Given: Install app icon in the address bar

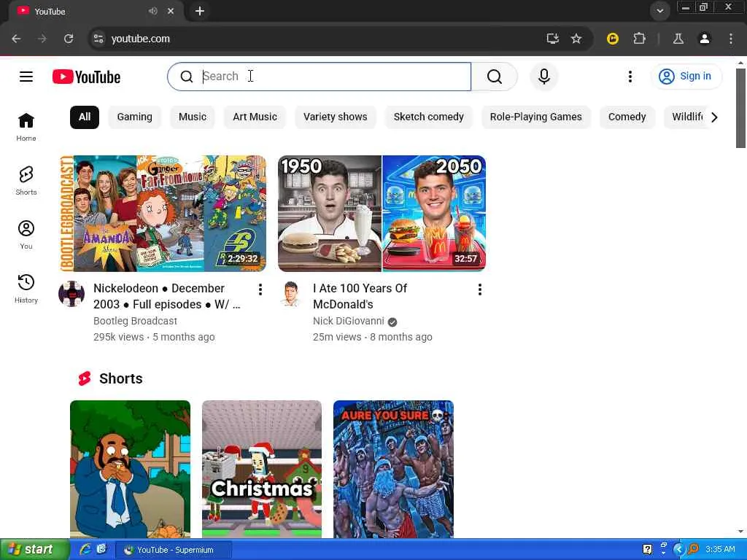Looking at the screenshot, I should (553, 39).
